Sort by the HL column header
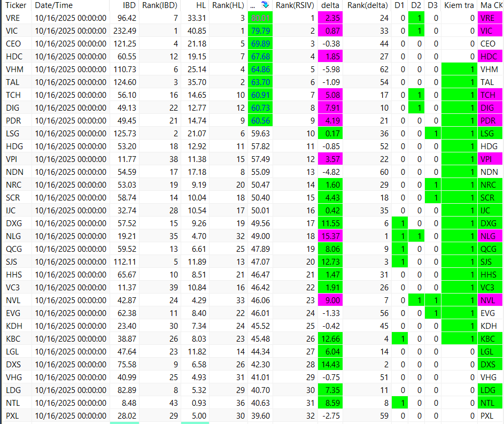504x424 pixels. [x=201, y=5]
